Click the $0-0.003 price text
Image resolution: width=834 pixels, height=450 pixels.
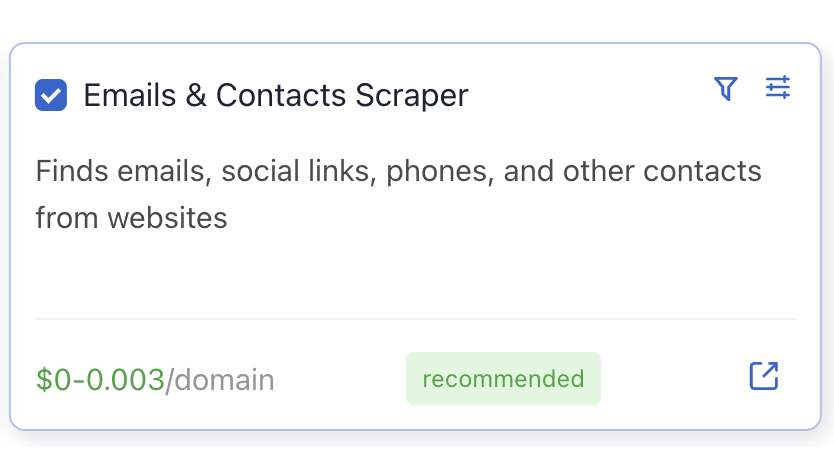(x=100, y=380)
